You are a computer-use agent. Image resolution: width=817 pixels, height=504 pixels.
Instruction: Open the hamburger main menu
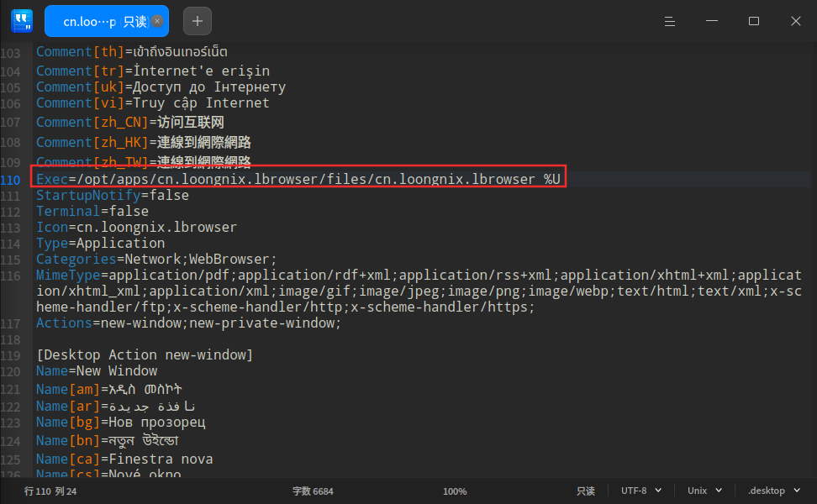tap(670, 21)
